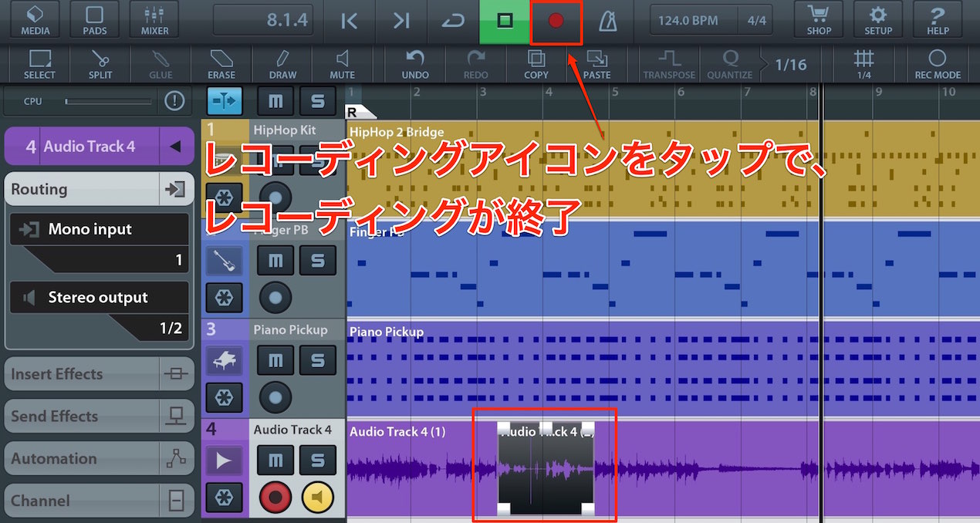Select the HipHop 2 Bridge MIDI event

[664, 168]
